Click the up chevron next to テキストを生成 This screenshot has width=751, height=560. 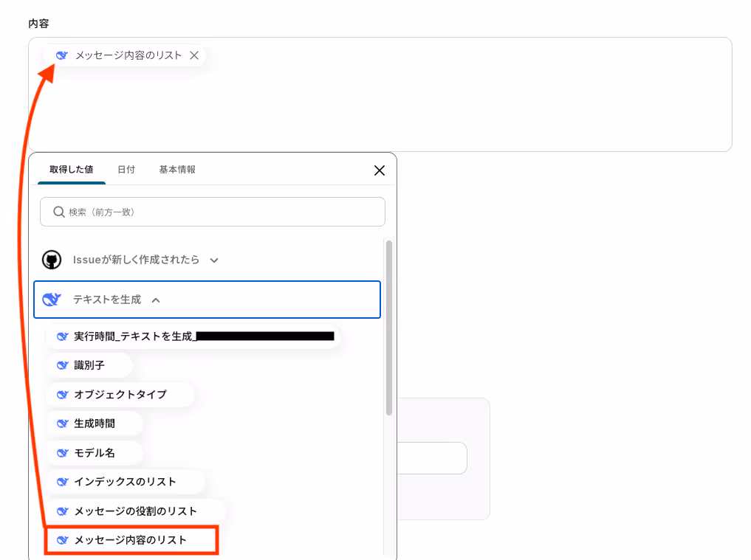coord(156,300)
